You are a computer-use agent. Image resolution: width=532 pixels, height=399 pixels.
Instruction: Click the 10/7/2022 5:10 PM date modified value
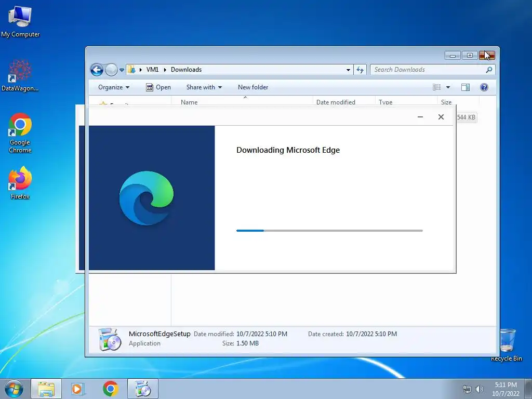262,334
